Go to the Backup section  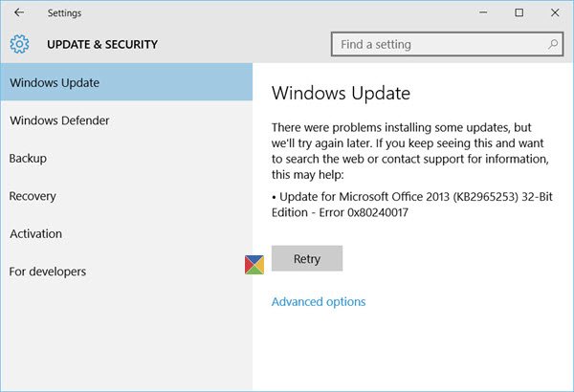[28, 158]
